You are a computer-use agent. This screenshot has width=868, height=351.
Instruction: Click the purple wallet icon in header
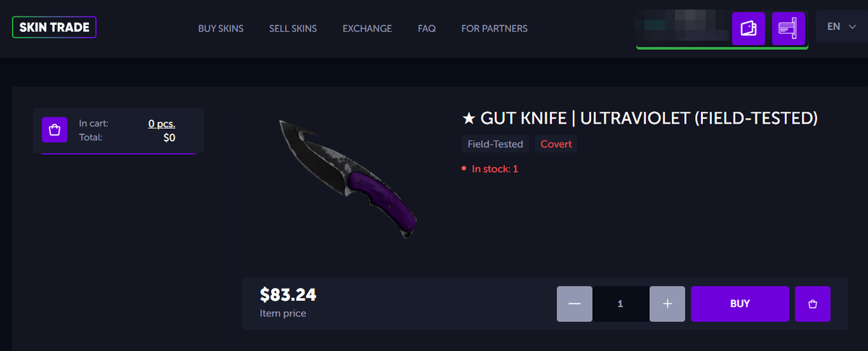pyautogui.click(x=749, y=28)
